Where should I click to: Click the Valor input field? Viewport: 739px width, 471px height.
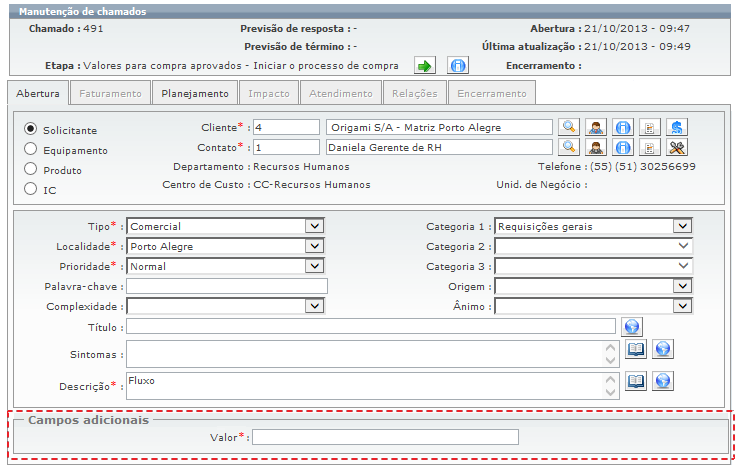tap(385, 437)
